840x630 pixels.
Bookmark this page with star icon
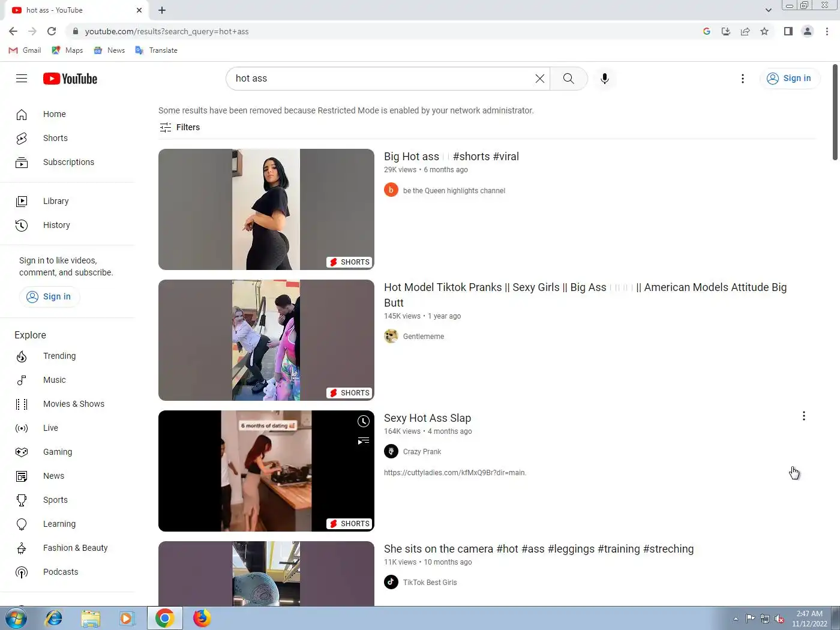(764, 31)
